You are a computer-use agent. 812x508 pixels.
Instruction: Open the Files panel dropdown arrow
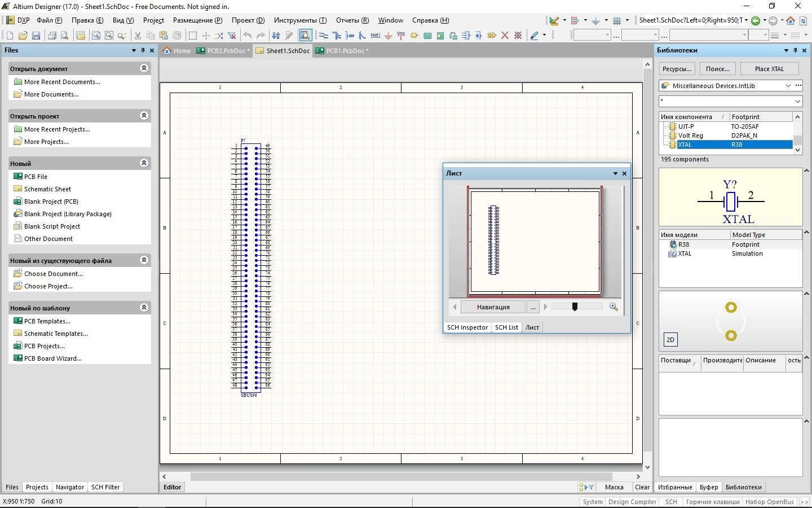(134, 50)
